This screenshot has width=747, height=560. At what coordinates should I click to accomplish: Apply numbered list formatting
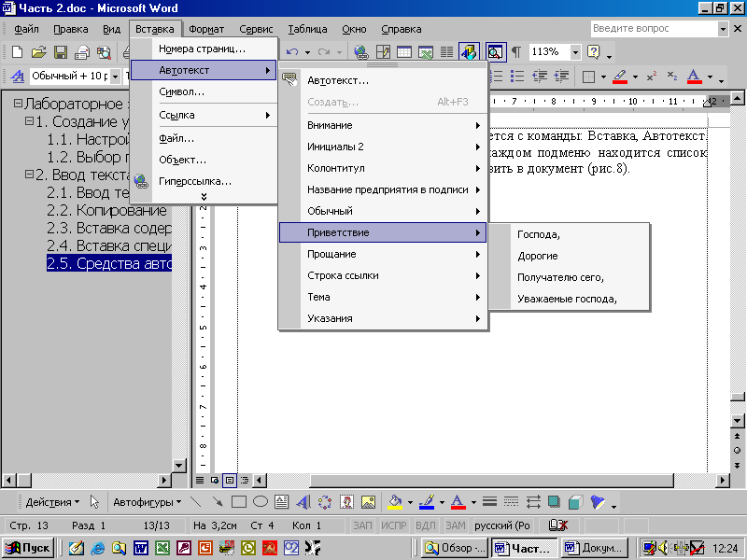[x=497, y=77]
